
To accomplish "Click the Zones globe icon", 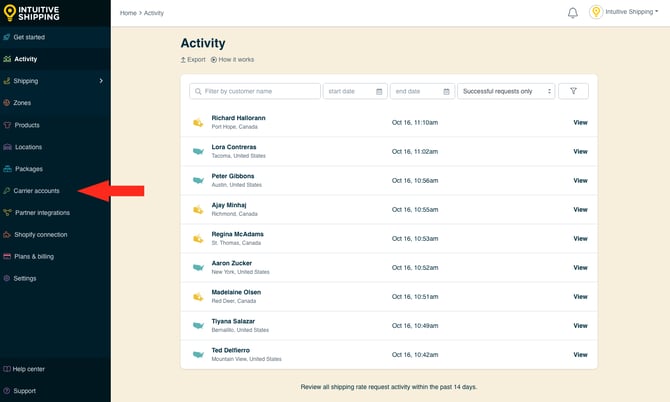I will [7, 103].
